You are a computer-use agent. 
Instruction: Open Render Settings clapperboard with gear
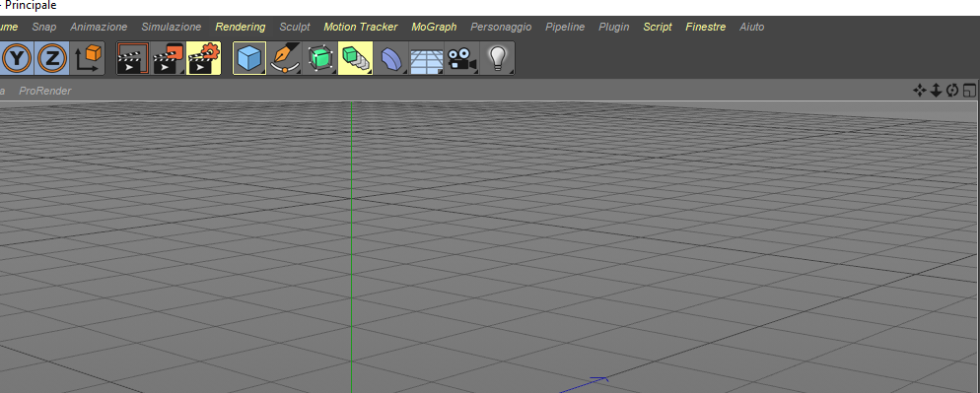[204, 58]
